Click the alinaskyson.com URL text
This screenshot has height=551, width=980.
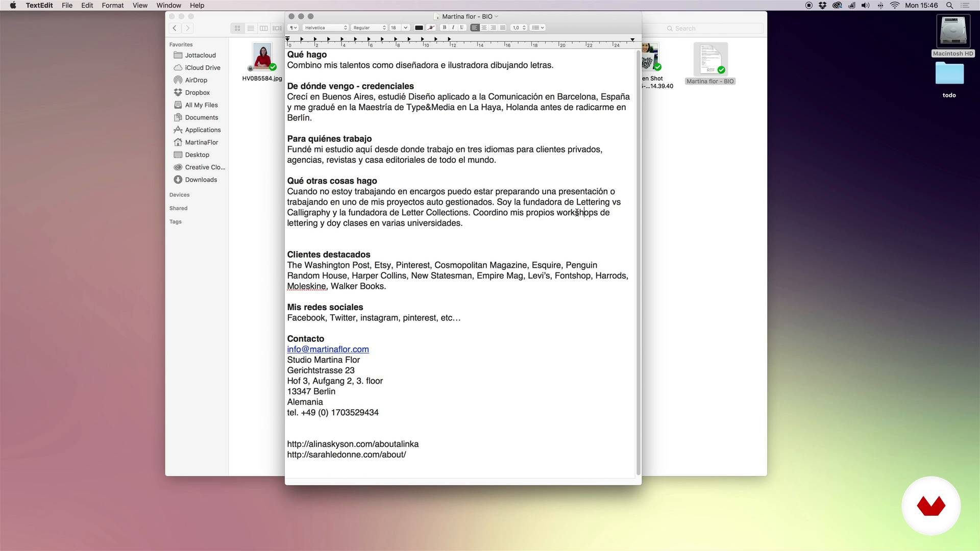pos(353,444)
